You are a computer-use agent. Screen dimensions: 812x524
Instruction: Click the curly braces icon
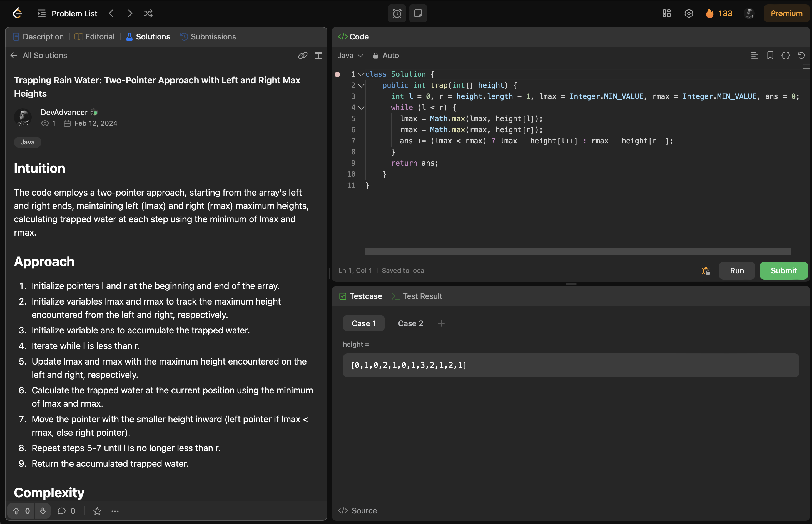click(x=786, y=55)
